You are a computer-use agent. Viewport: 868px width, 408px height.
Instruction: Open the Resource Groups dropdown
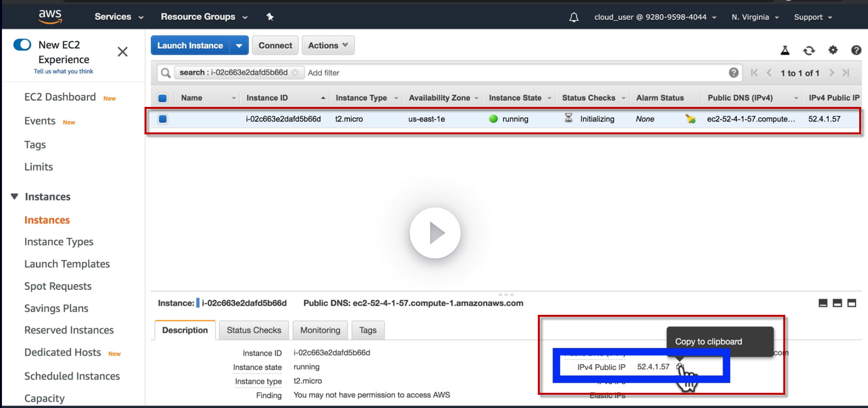[x=204, y=17]
